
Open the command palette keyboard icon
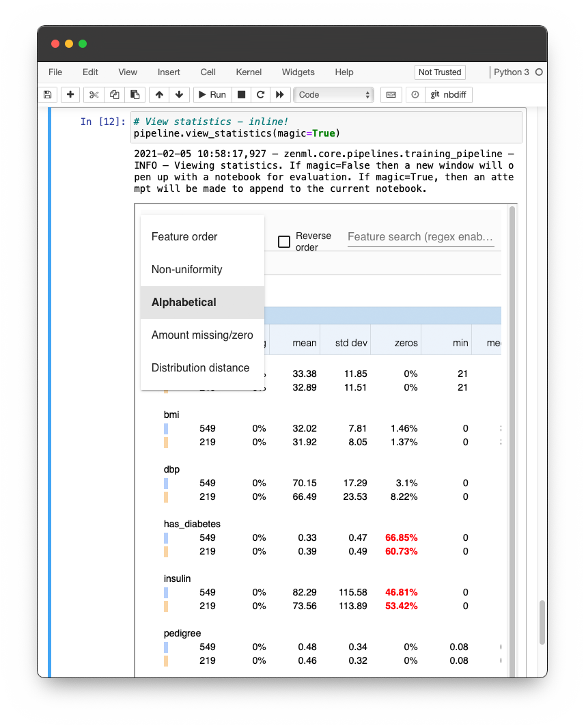(391, 95)
